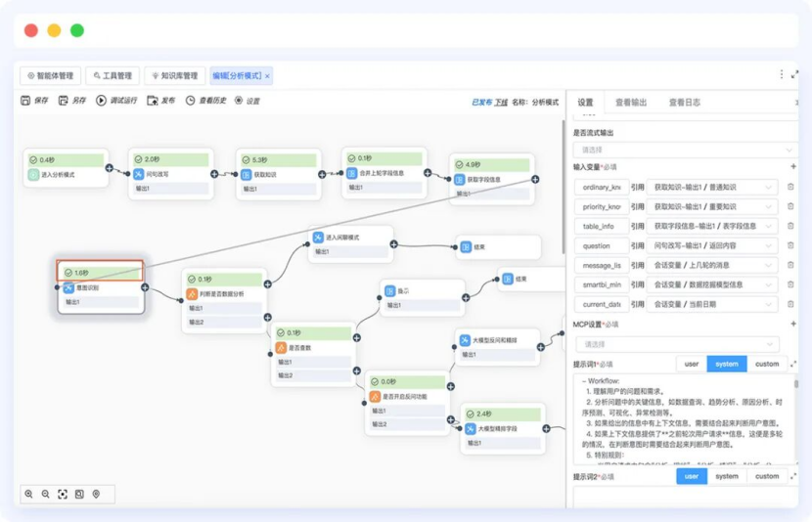Viewport: 812px width, 522px height.
Task: Click the fit-to-view canvas icon
Action: [x=63, y=495]
